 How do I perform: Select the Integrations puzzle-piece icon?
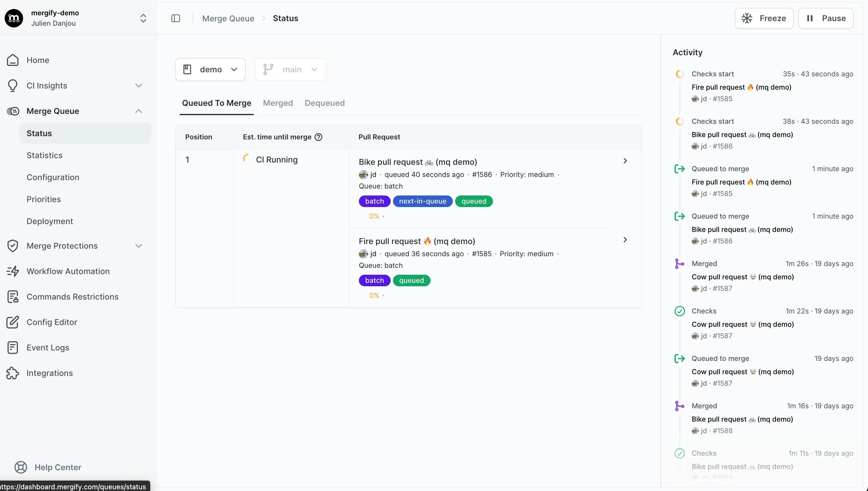(12, 373)
